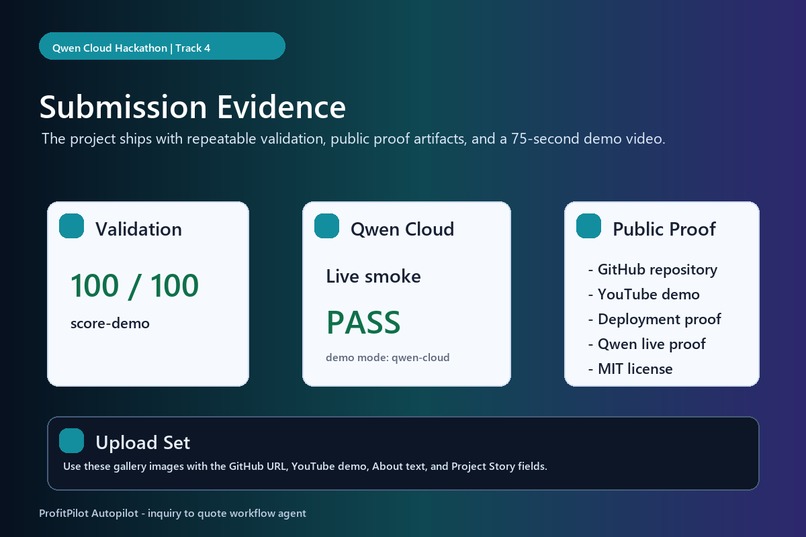806x537 pixels.
Task: Select the MIT license list item
Action: [630, 369]
